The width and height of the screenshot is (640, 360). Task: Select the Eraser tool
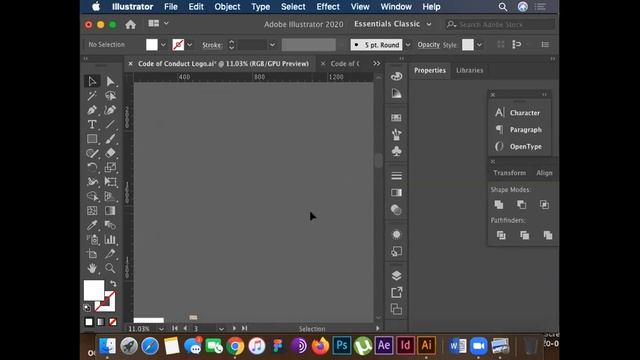pos(110,153)
